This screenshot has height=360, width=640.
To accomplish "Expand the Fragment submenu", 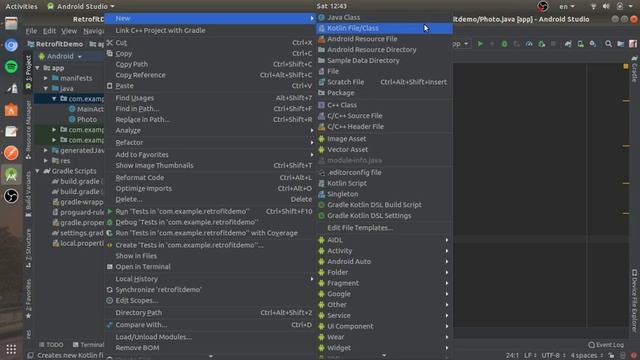I will (384, 283).
